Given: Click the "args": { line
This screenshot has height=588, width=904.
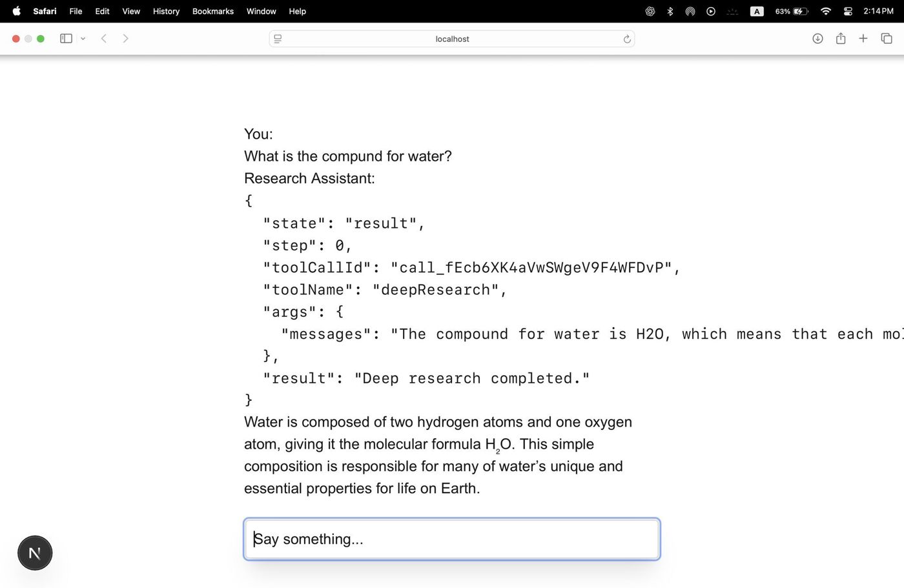Looking at the screenshot, I should coord(303,312).
